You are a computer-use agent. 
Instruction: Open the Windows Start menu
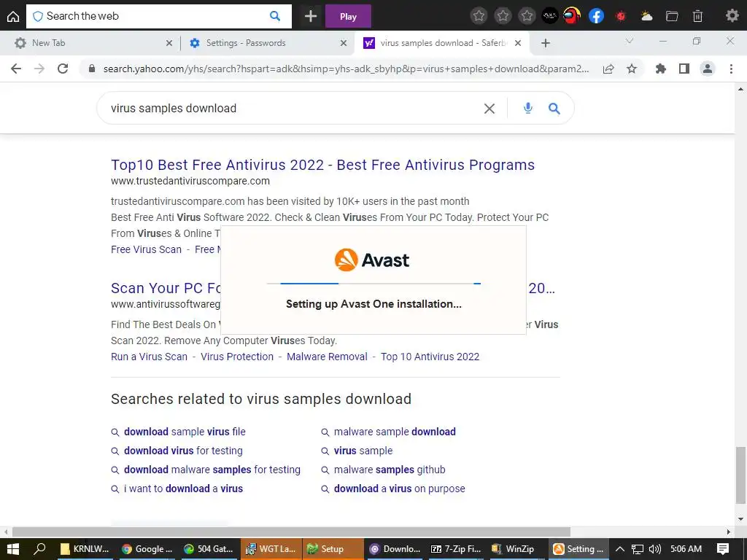coord(13,549)
